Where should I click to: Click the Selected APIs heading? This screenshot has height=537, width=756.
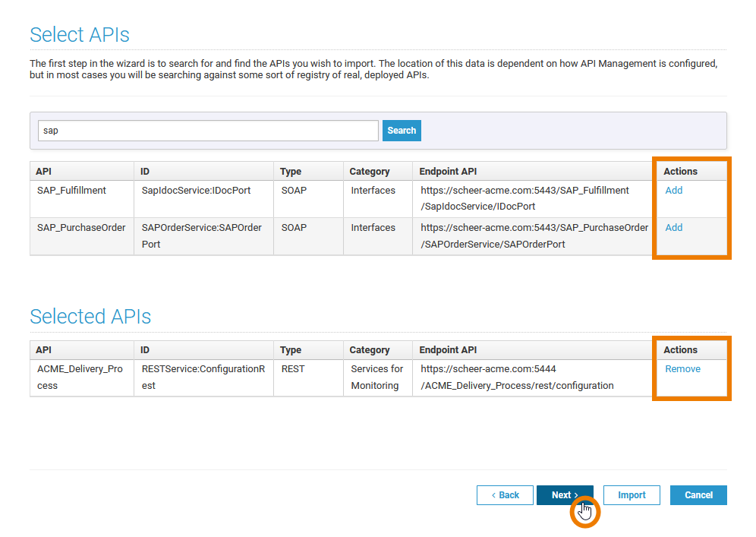pos(90,317)
